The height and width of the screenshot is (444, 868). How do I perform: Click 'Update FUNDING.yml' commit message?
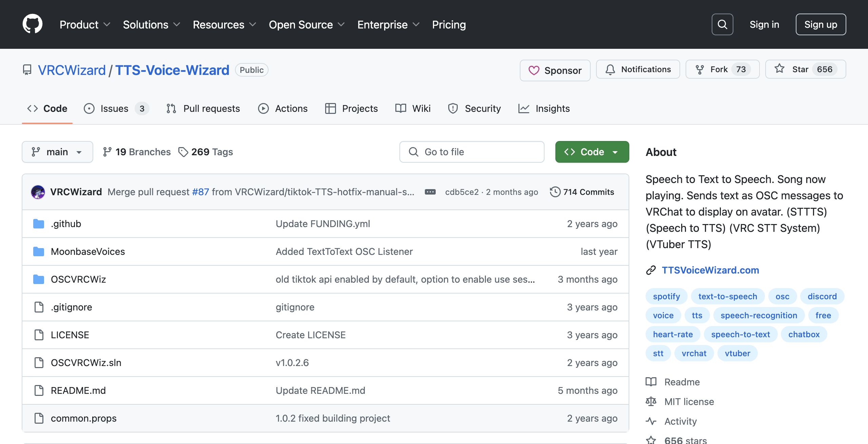pos(323,224)
